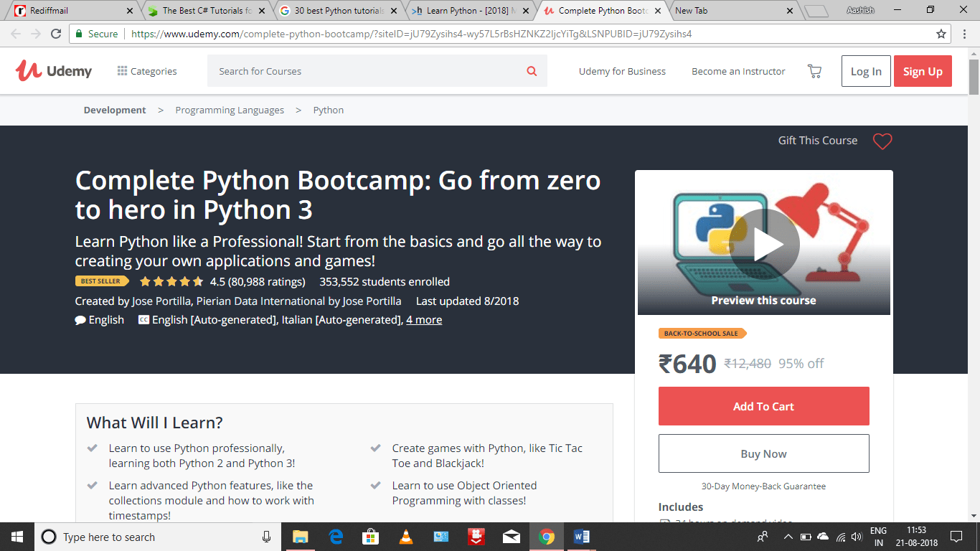The height and width of the screenshot is (551, 980).
Task: Click the Add To Cart button
Action: 764,406
